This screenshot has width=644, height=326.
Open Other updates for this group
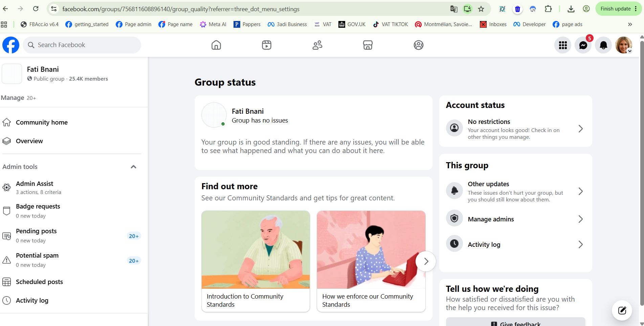tap(515, 191)
